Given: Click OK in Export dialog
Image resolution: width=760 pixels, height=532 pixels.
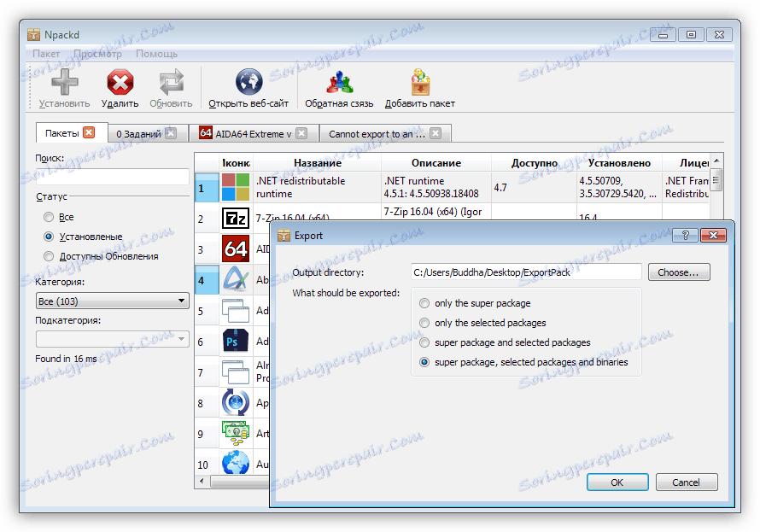Looking at the screenshot, I should [x=617, y=482].
